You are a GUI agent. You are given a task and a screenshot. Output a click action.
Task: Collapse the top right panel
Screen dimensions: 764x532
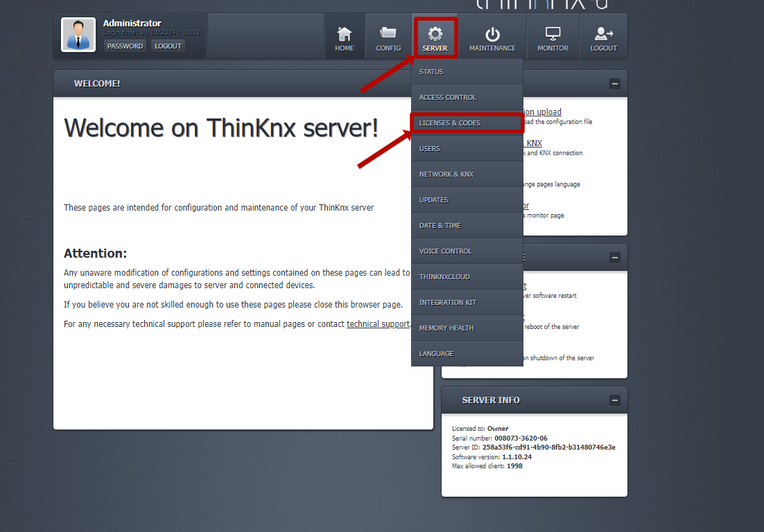point(614,84)
